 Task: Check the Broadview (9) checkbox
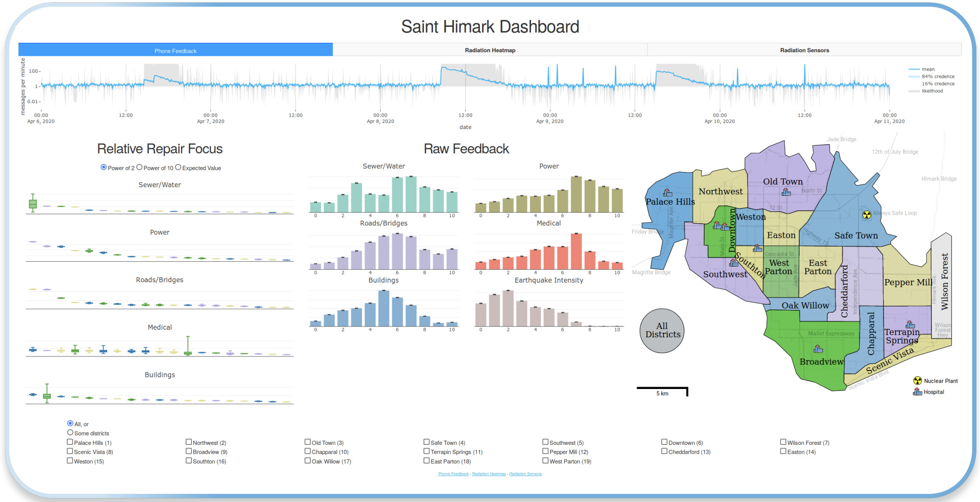pos(189,452)
